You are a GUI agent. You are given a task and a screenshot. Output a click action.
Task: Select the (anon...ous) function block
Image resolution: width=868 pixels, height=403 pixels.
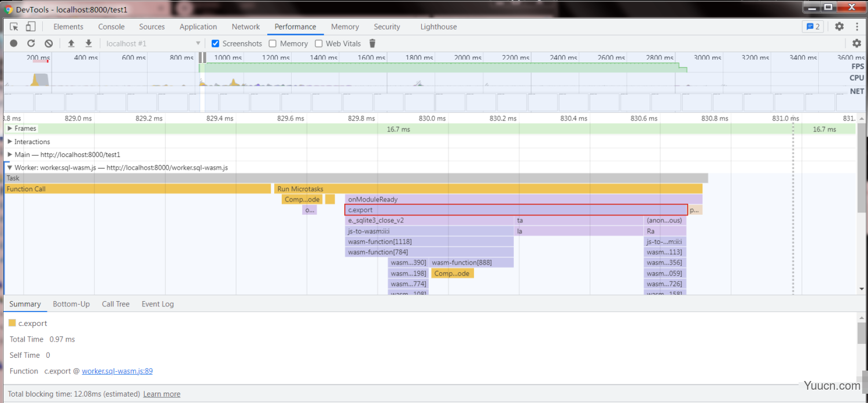665,221
